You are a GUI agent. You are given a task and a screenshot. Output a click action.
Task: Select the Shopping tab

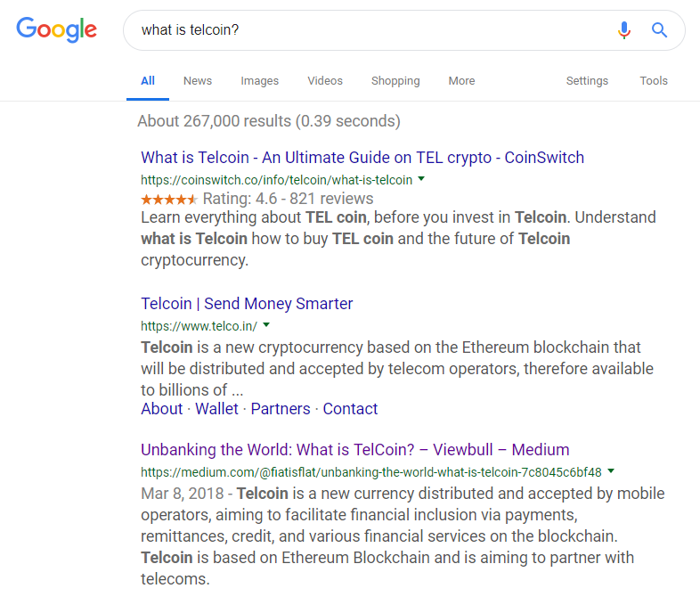point(395,81)
